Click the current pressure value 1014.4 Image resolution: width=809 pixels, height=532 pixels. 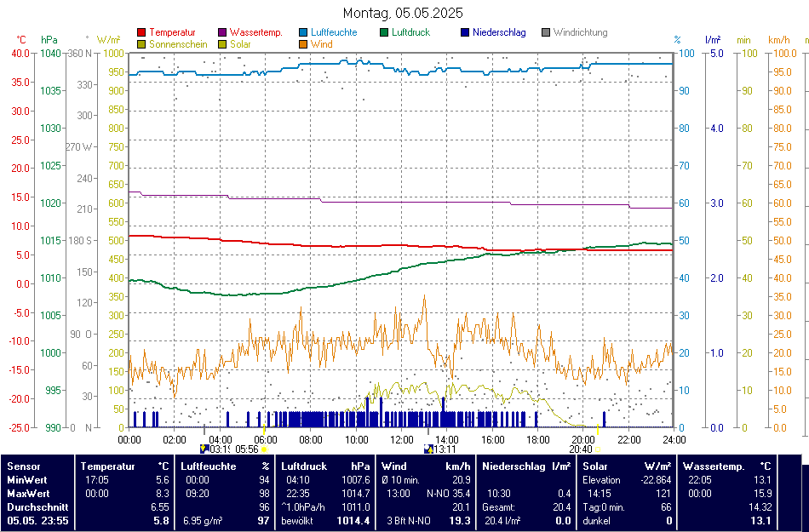coord(353,521)
